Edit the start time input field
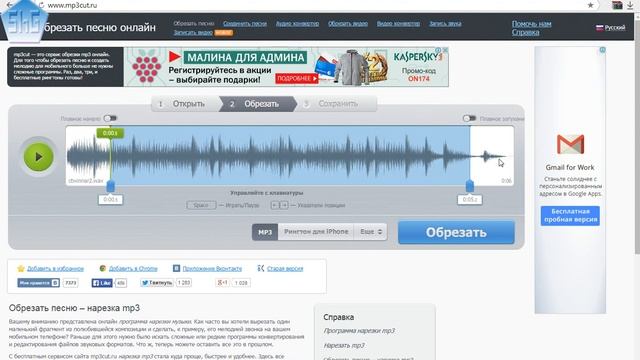The height and width of the screenshot is (360, 640). point(110,200)
